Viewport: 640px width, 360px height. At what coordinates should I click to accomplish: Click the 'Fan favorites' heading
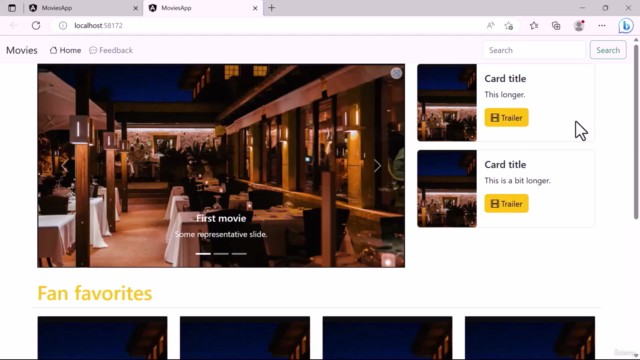tap(95, 293)
